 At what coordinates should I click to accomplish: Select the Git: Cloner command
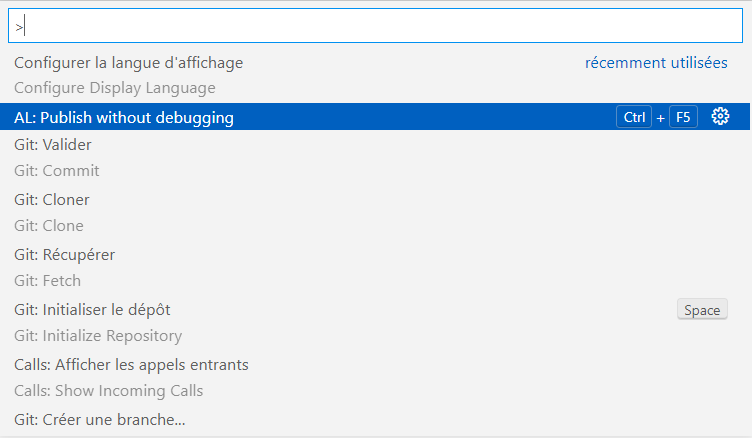pos(52,200)
